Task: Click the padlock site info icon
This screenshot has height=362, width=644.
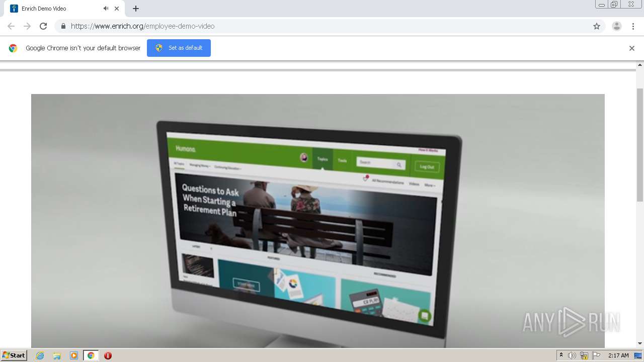Action: pos(63,26)
